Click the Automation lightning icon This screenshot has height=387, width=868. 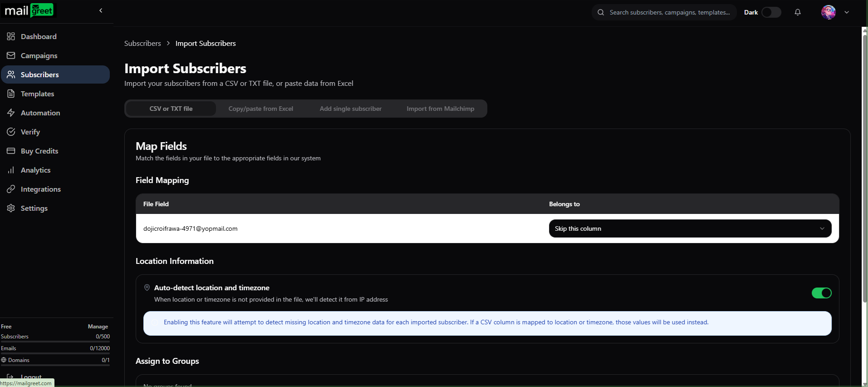11,113
